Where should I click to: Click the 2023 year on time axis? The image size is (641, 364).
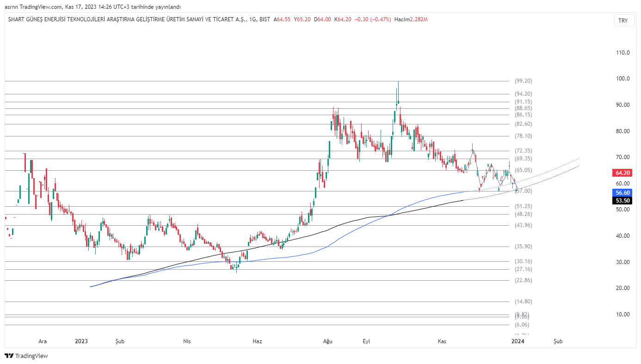click(x=81, y=341)
